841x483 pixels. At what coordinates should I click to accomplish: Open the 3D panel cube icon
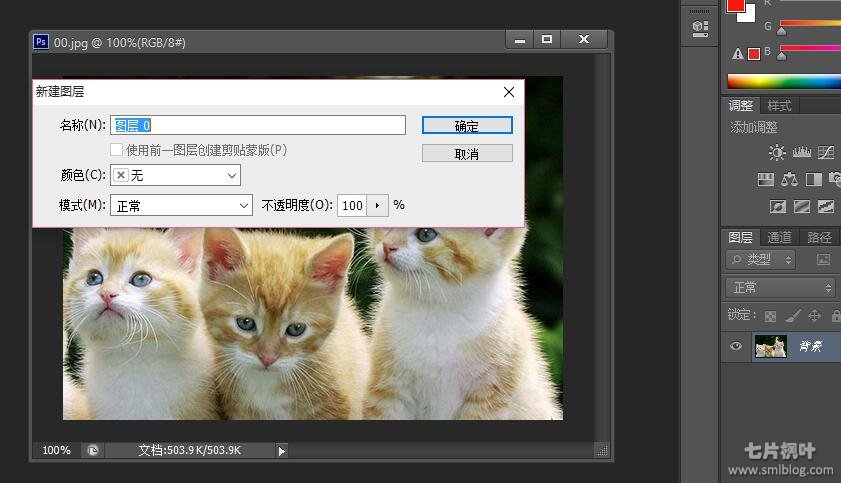[x=700, y=29]
